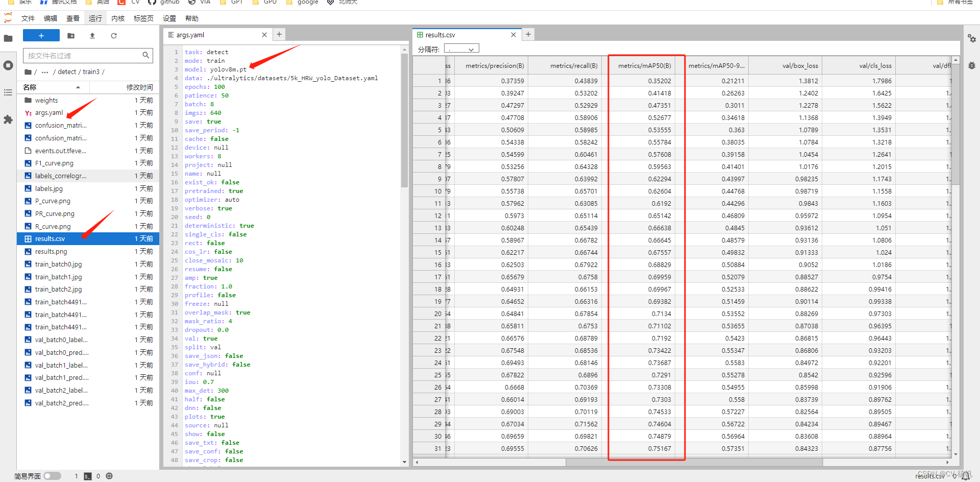Click the kernel chip icon in status bar

(x=109, y=476)
